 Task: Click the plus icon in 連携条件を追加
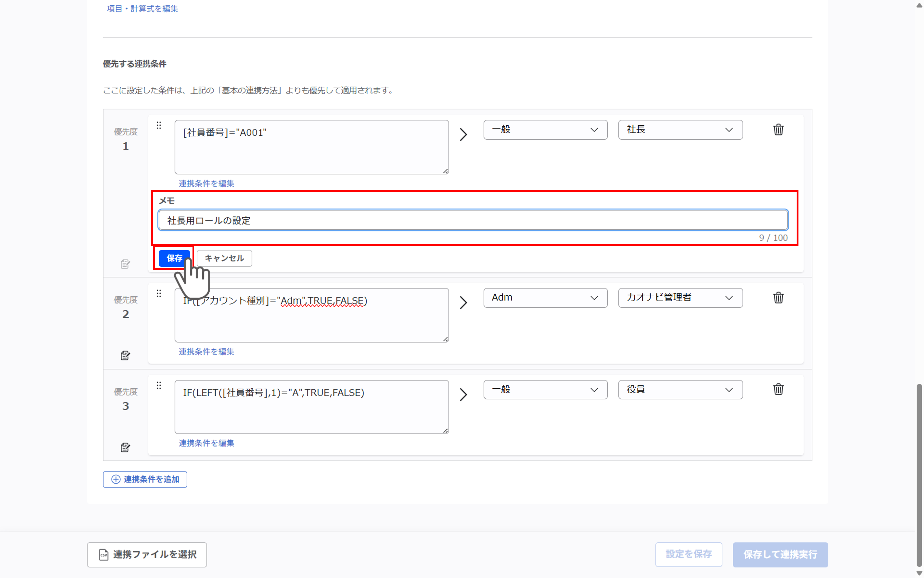tap(116, 479)
